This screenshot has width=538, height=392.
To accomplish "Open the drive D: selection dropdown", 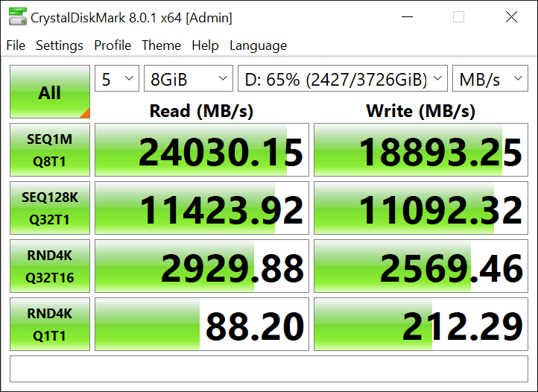I will [x=343, y=80].
